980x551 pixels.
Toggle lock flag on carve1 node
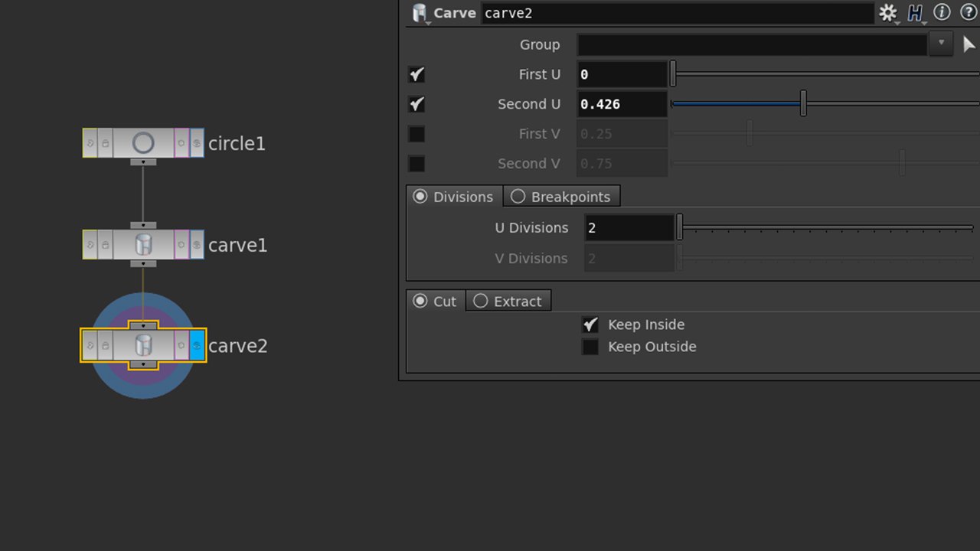105,245
